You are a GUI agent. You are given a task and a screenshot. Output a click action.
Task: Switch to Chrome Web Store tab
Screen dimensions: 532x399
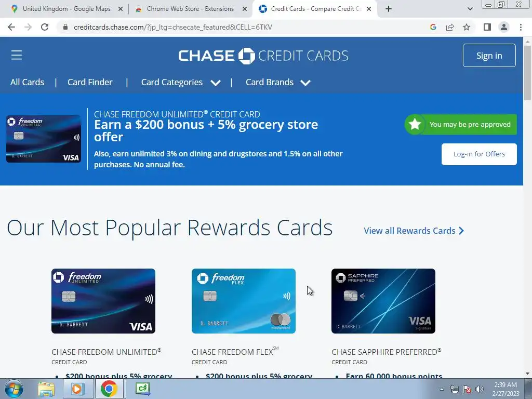(191, 9)
